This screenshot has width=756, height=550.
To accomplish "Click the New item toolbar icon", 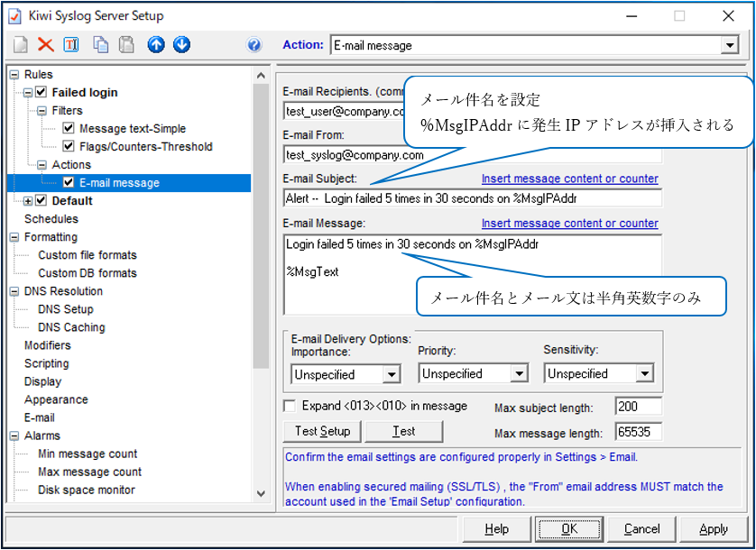I will [x=20, y=45].
